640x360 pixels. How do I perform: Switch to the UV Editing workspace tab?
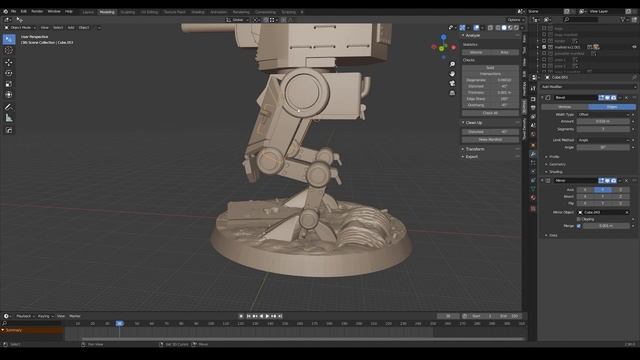(149, 12)
